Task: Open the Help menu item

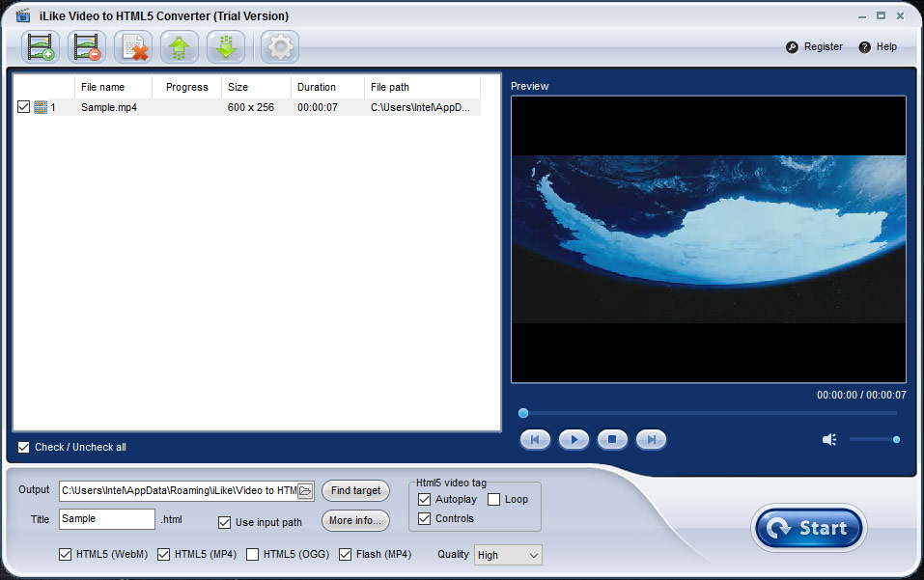Action: pos(878,46)
